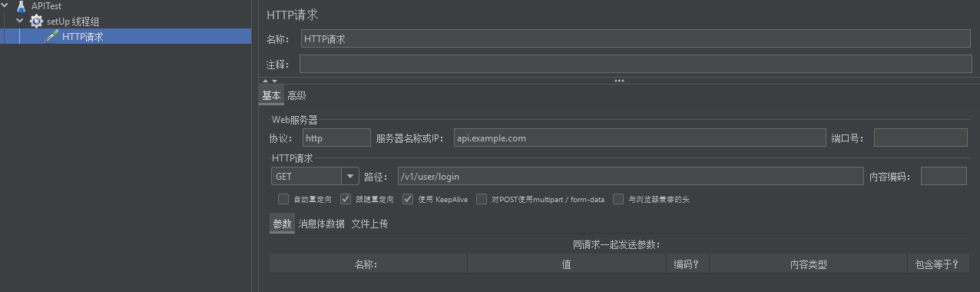Click the 名称: column header
The width and height of the screenshot is (980, 292).
368,264
